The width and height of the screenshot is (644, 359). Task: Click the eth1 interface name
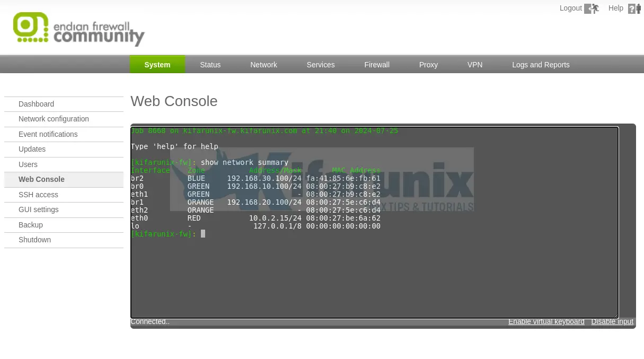coord(139,194)
